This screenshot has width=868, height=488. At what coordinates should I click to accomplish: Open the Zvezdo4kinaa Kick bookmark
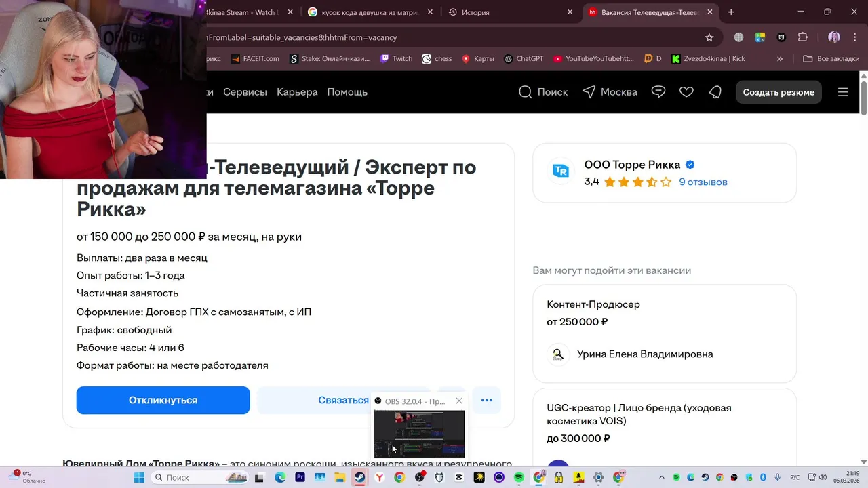click(708, 59)
